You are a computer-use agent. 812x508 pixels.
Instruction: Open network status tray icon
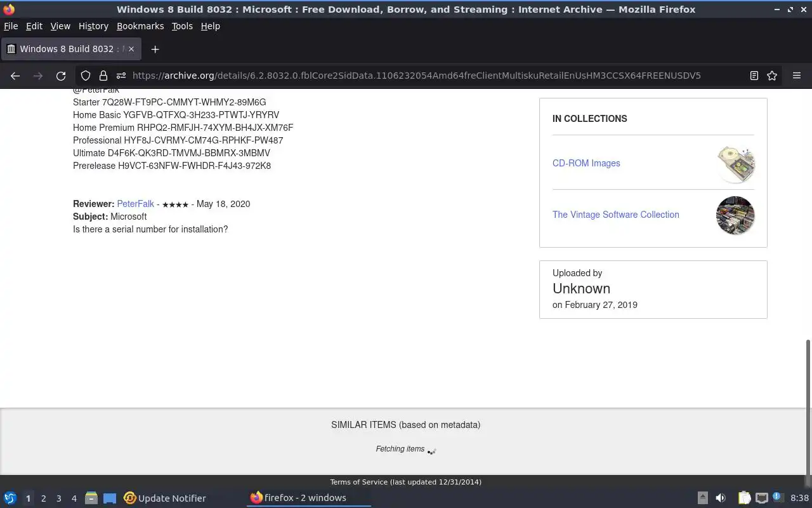(761, 498)
